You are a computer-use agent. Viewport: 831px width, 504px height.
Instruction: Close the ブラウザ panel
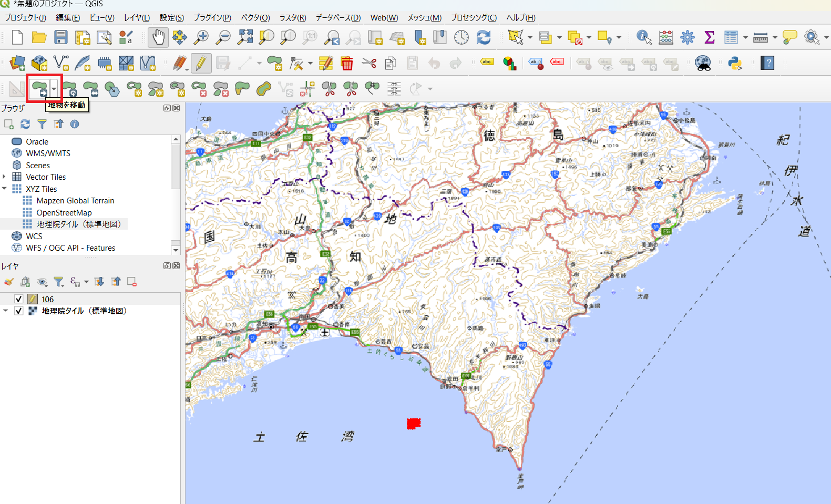(x=176, y=108)
